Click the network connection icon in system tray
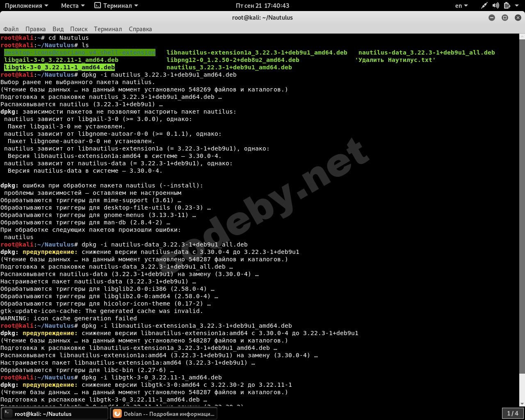This screenshot has height=420, width=525. click(x=484, y=5)
